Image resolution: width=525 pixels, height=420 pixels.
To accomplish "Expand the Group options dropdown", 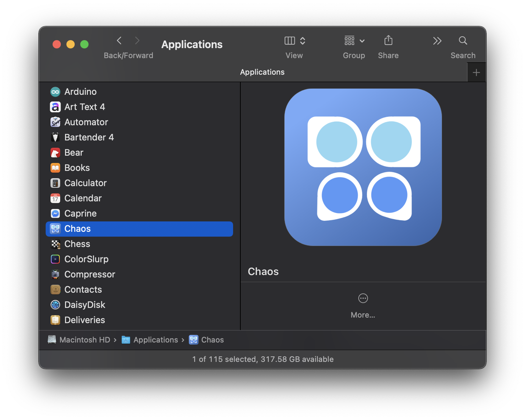I will pyautogui.click(x=354, y=41).
